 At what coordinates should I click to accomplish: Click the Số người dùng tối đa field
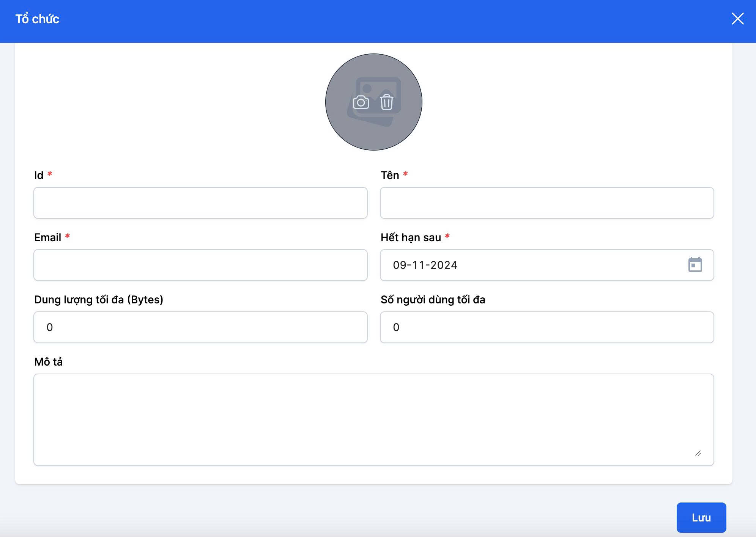point(547,327)
